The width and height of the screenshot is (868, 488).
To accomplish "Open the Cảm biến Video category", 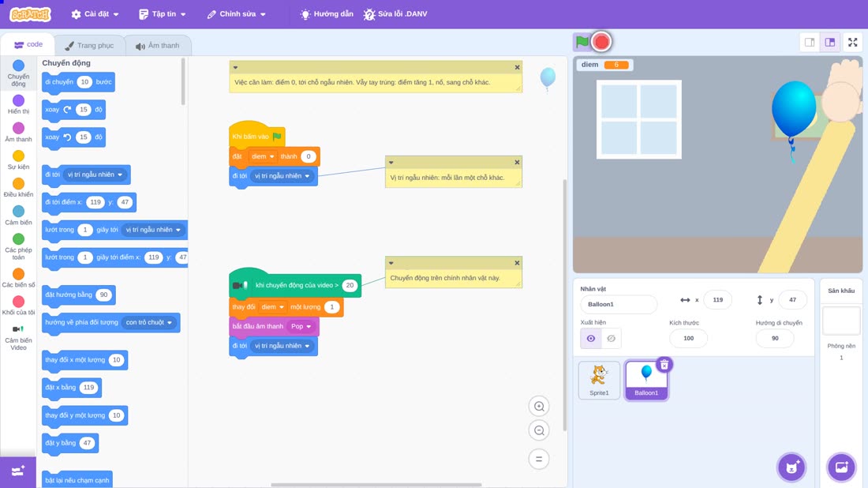I will pyautogui.click(x=18, y=337).
